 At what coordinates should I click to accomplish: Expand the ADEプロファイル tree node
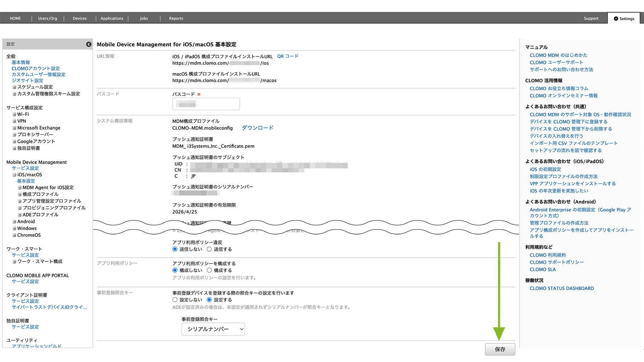click(20, 215)
